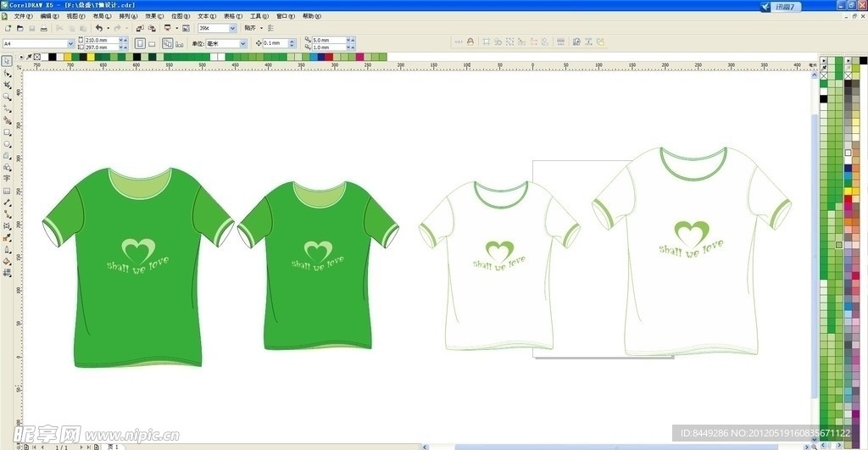Open the document palette flyout arrow

pos(21,57)
